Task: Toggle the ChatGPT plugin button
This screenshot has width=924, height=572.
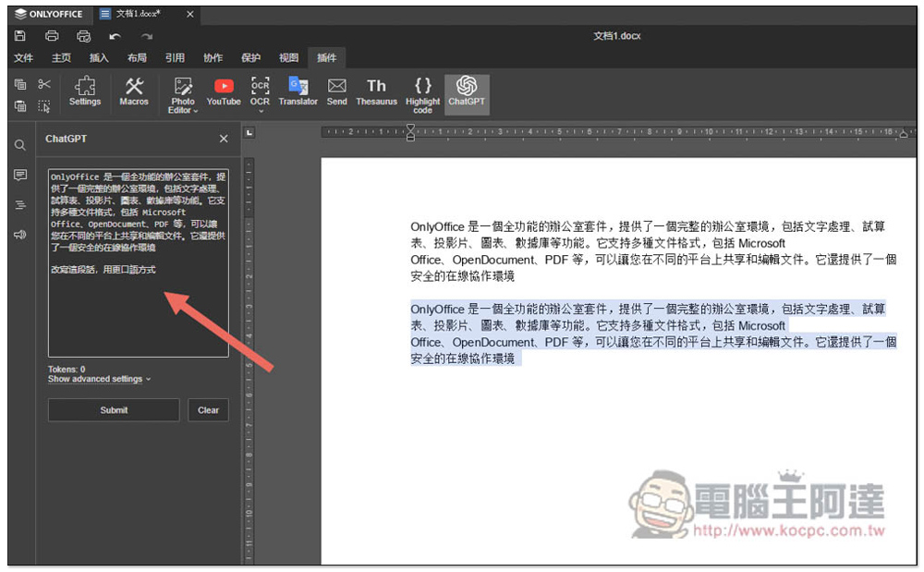Action: (467, 94)
